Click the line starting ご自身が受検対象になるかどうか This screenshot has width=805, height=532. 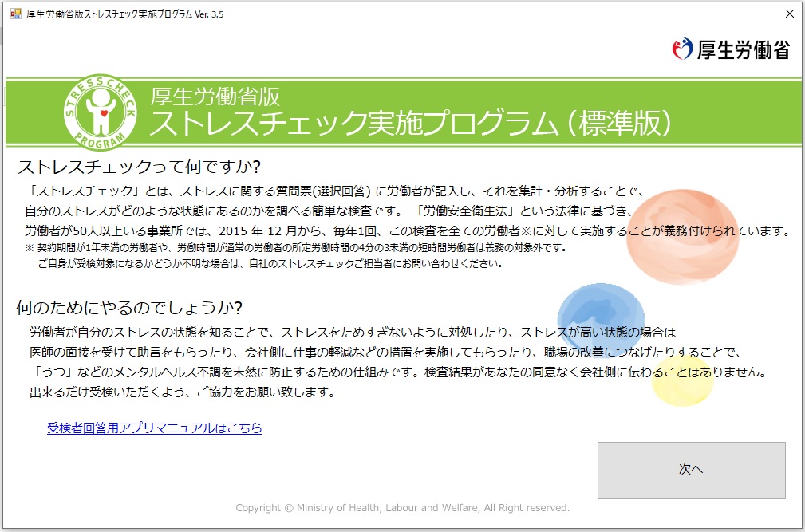coord(270,264)
